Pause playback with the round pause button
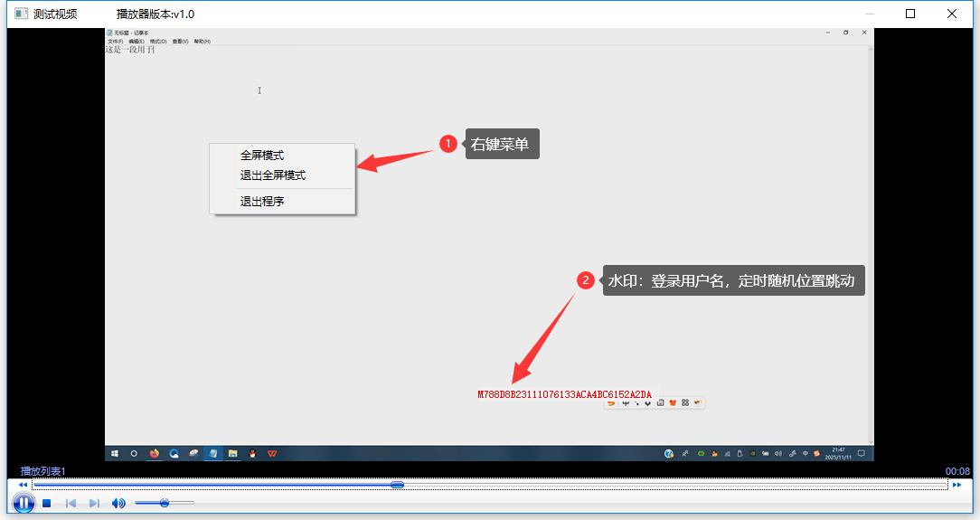The width and height of the screenshot is (980, 520). (x=24, y=503)
